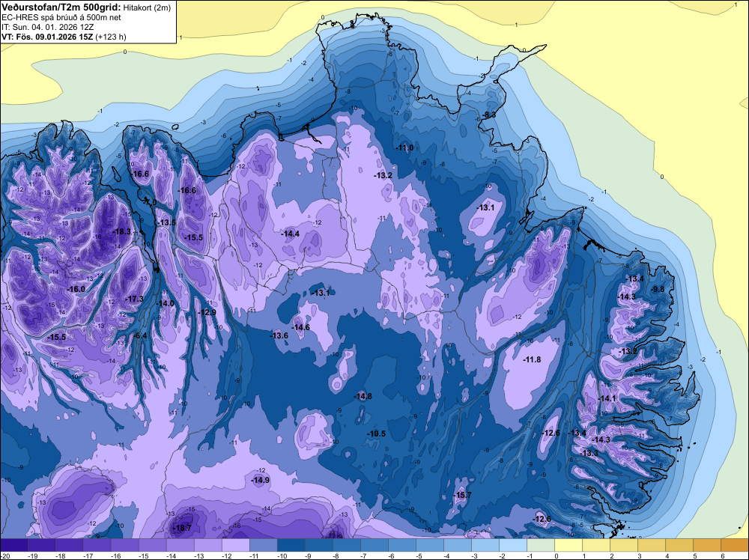749x560 pixels.
Task: Select the -13.3 temperature label
Action: pyautogui.click(x=590, y=453)
